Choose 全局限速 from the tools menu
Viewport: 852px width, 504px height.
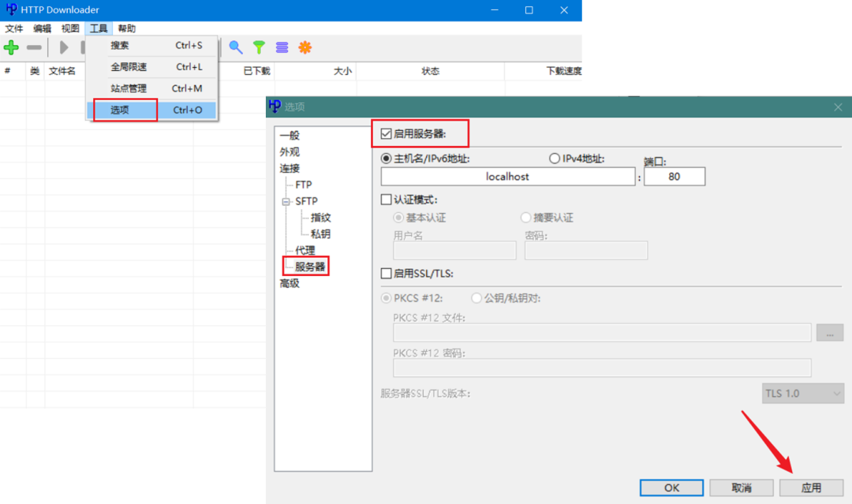[x=151, y=67]
